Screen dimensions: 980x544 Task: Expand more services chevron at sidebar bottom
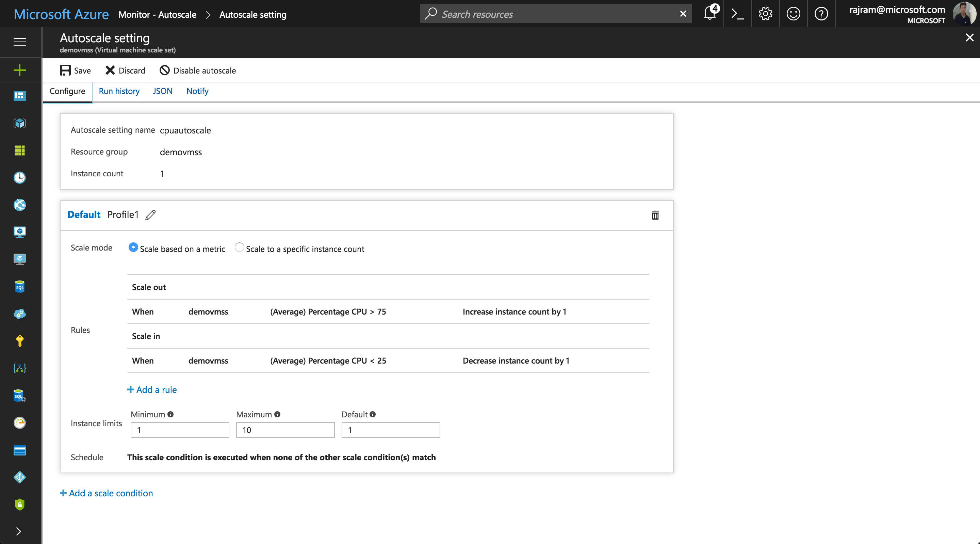click(x=19, y=531)
